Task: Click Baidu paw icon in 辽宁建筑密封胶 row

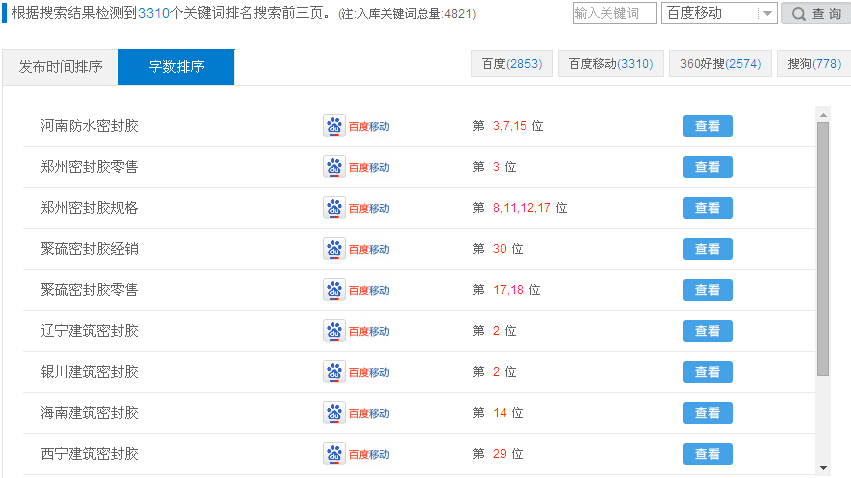Action: pyautogui.click(x=334, y=331)
